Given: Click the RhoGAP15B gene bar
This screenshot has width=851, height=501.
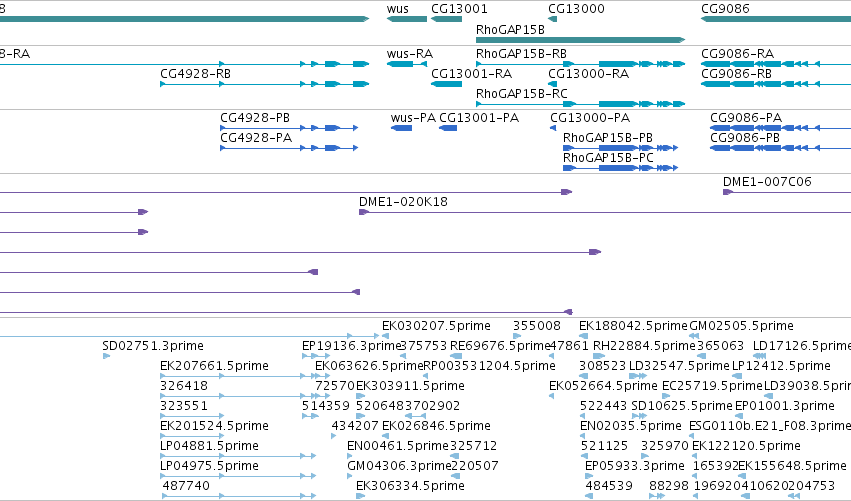Looking at the screenshot, I should point(580,40).
